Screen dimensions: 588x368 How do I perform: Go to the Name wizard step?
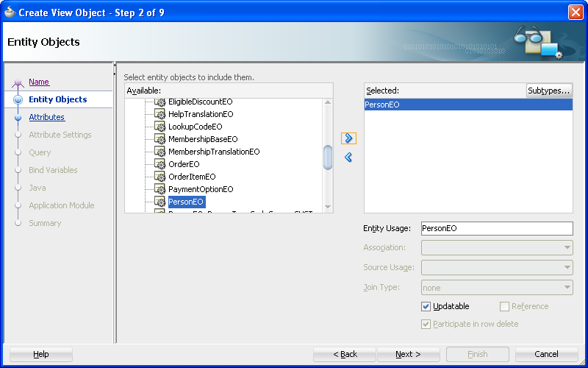click(39, 82)
